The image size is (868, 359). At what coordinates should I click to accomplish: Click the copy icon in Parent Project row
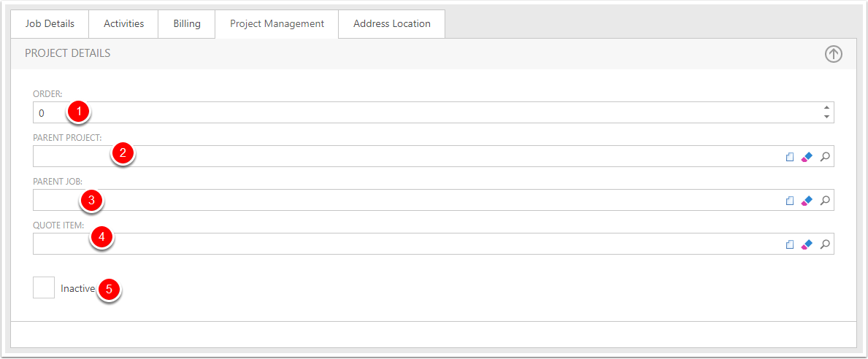(789, 157)
